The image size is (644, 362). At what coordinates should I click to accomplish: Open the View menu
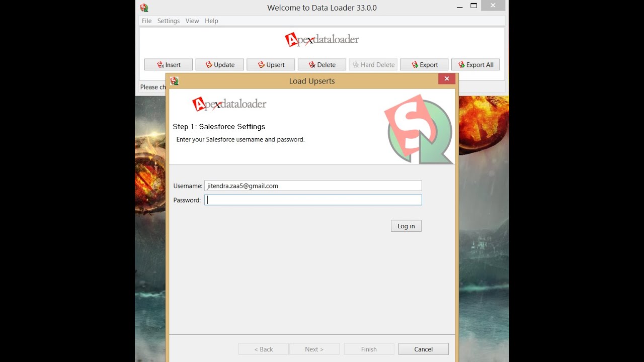(192, 21)
